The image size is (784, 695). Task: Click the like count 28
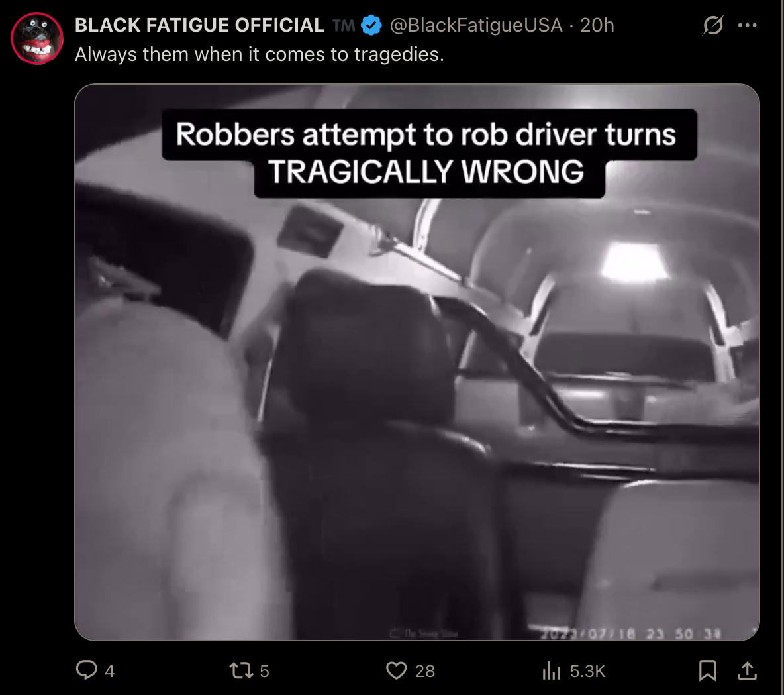425,671
